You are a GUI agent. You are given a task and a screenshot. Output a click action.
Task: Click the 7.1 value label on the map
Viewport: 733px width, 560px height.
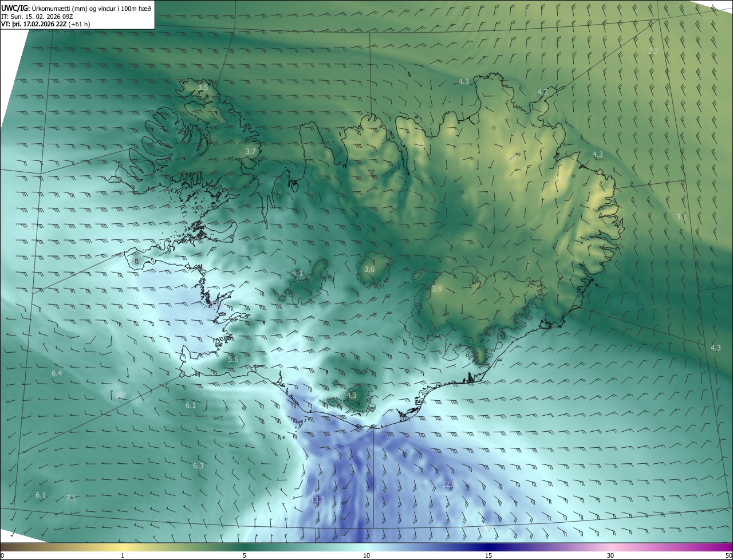pos(71,498)
